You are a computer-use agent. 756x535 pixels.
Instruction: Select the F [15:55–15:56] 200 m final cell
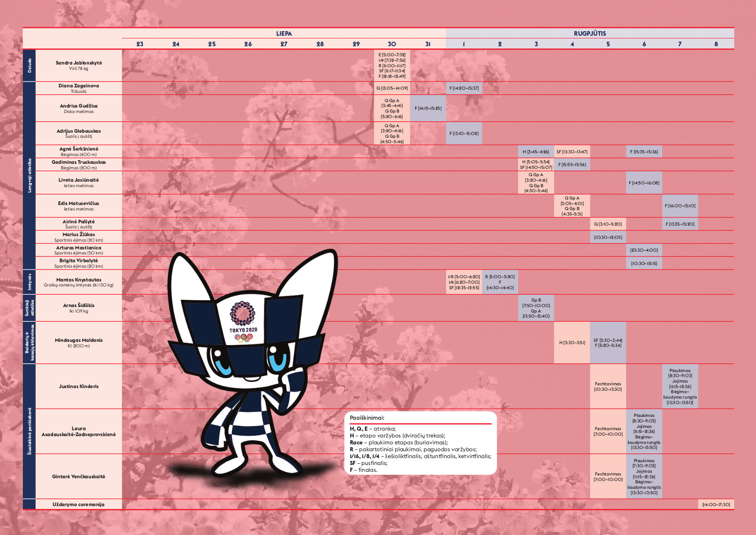[x=572, y=165]
